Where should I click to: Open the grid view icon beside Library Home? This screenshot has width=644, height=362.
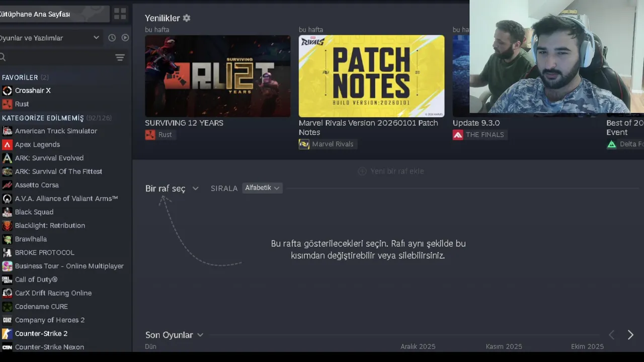coord(120,14)
